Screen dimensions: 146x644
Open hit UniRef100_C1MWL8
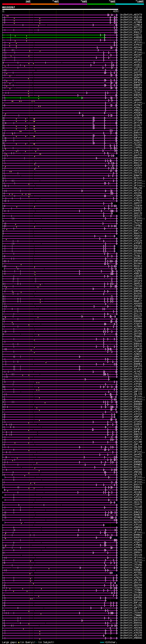click(x=131, y=25)
